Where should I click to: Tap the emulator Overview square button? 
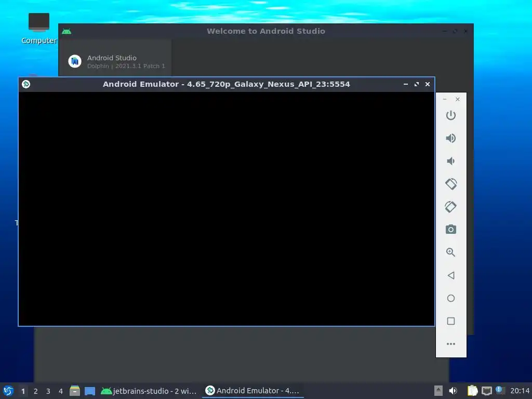click(x=450, y=321)
